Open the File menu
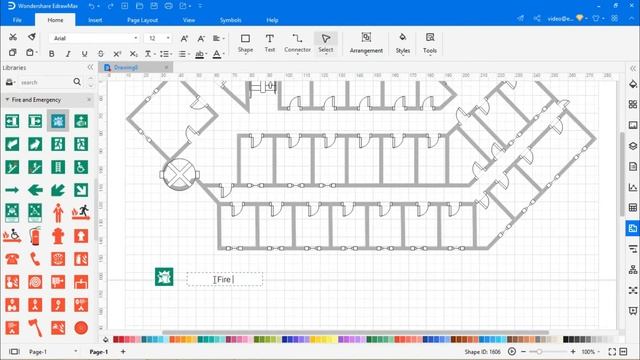Viewport: 640px width, 360px height. click(x=17, y=20)
